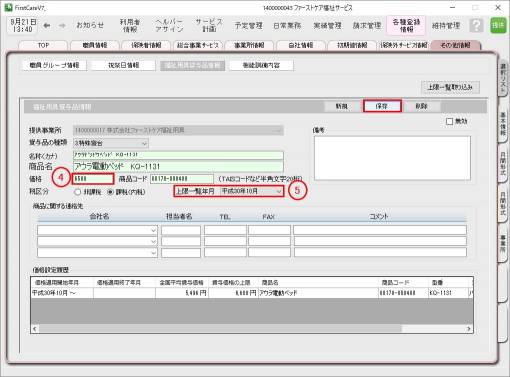Click the first row TEL field

point(225,230)
